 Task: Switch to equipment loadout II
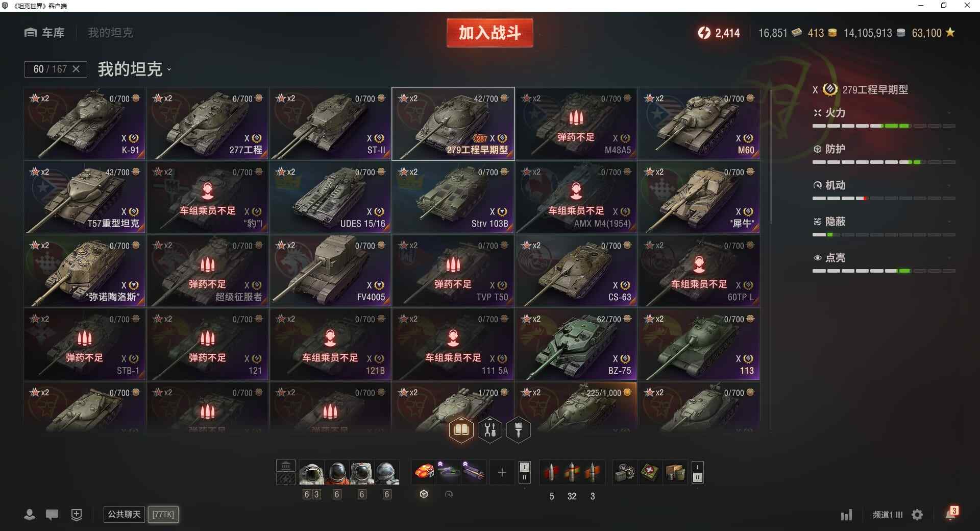(524, 478)
